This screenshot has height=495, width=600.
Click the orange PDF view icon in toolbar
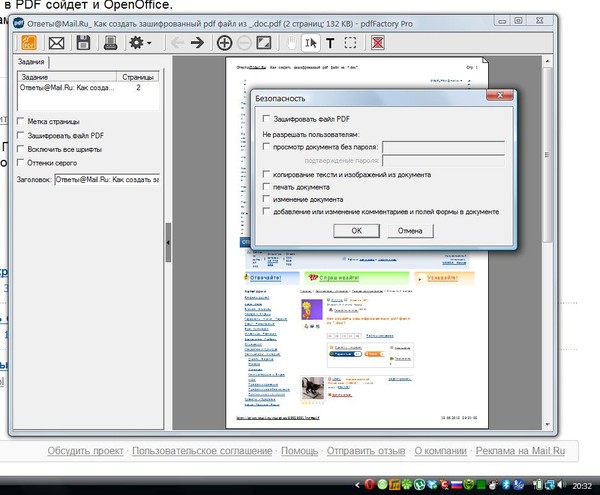coord(29,42)
